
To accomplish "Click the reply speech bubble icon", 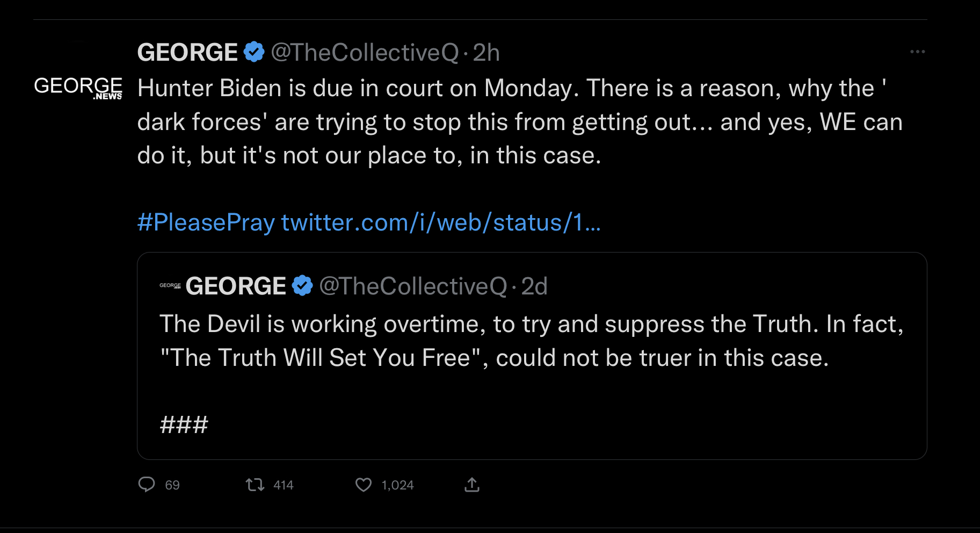I will 147,485.
